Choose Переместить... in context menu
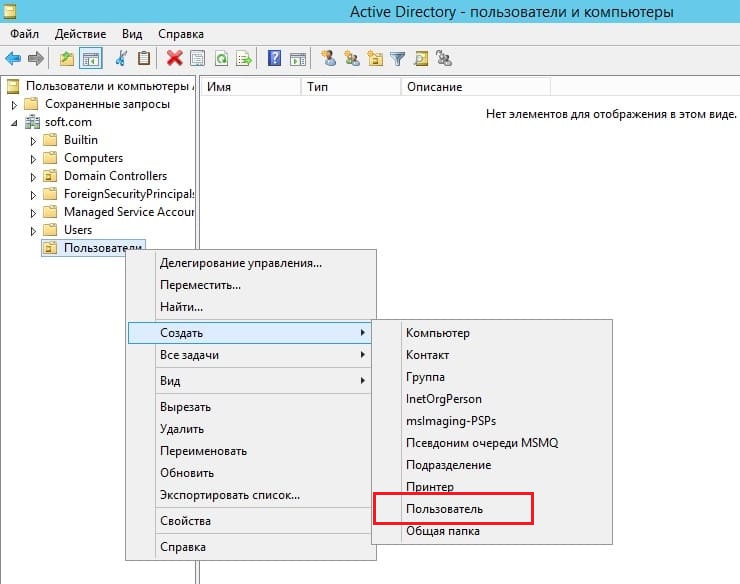This screenshot has width=740, height=584. [251, 285]
